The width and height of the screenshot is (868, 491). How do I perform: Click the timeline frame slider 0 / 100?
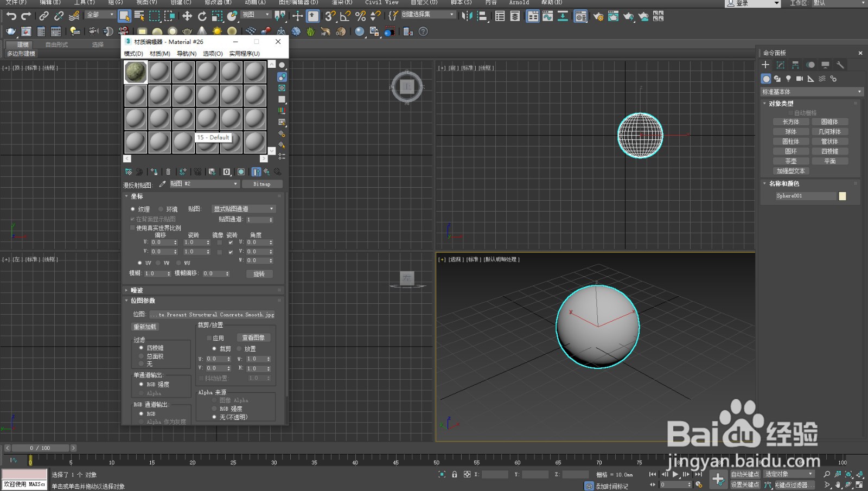point(41,448)
